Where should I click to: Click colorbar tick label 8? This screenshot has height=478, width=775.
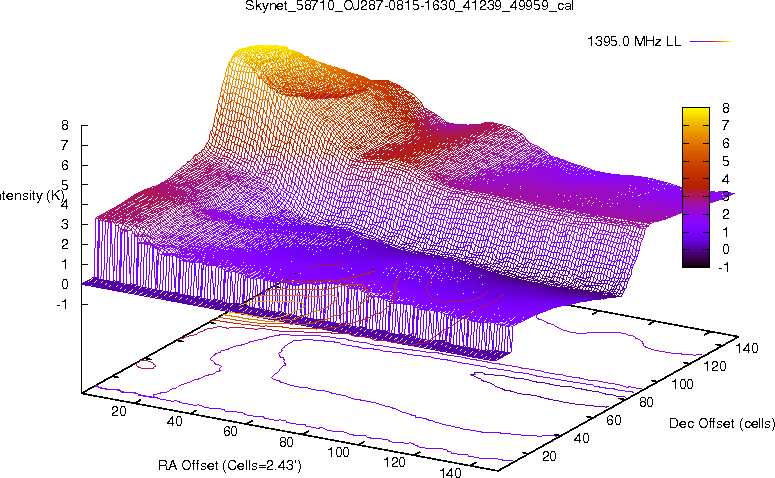point(726,108)
